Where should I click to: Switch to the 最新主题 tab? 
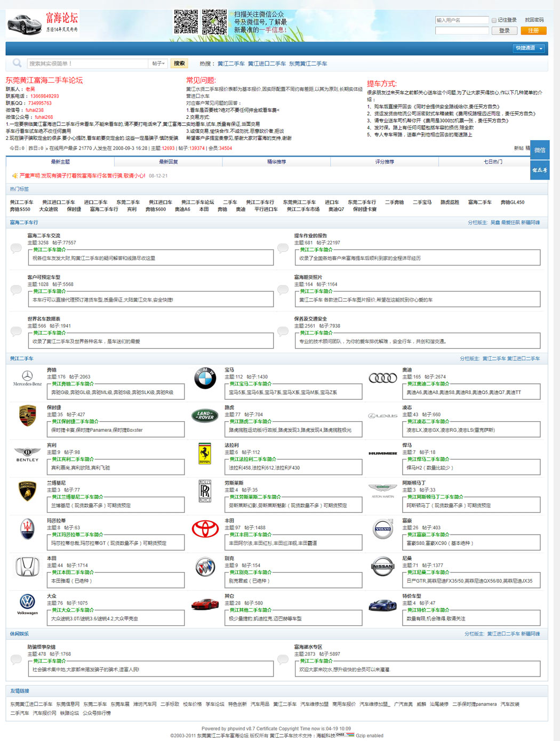click(x=60, y=162)
